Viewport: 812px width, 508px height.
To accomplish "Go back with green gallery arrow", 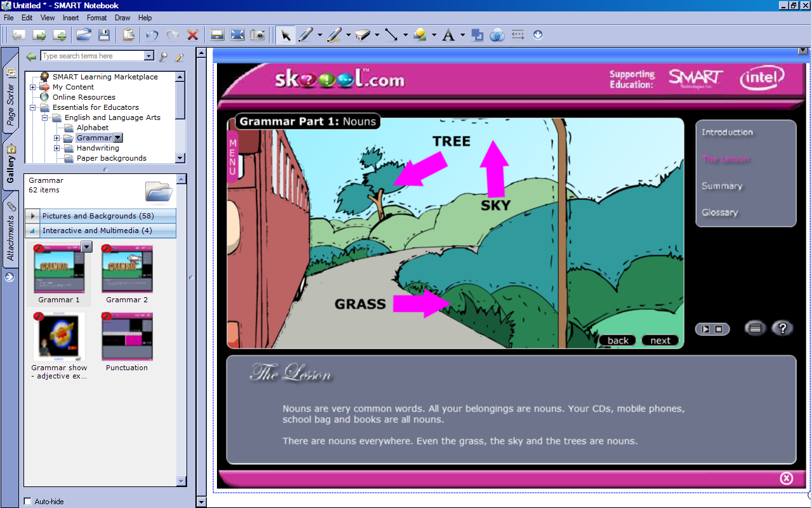I will point(31,57).
